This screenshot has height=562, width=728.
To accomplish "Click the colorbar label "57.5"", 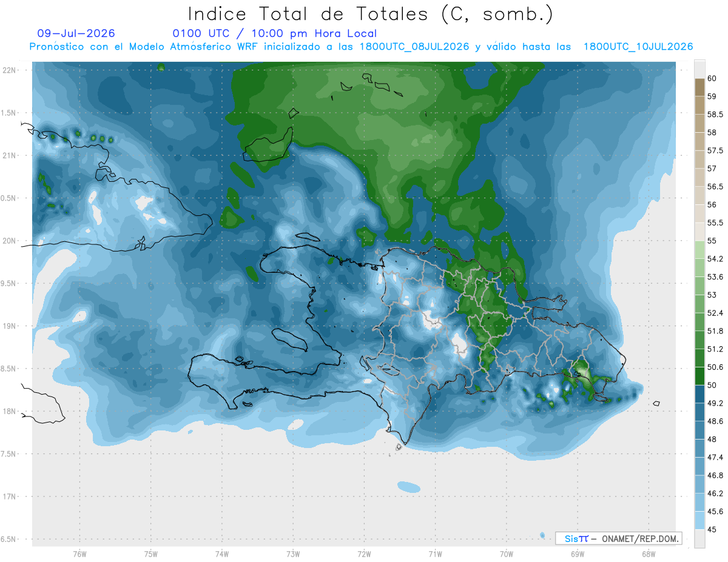I will 716,150.
